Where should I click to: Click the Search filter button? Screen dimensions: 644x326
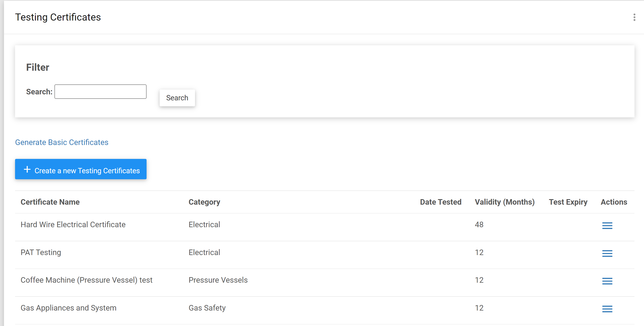(177, 98)
